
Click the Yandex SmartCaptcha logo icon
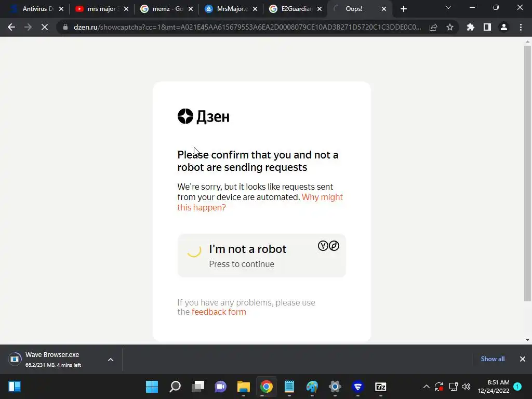[x=328, y=246]
